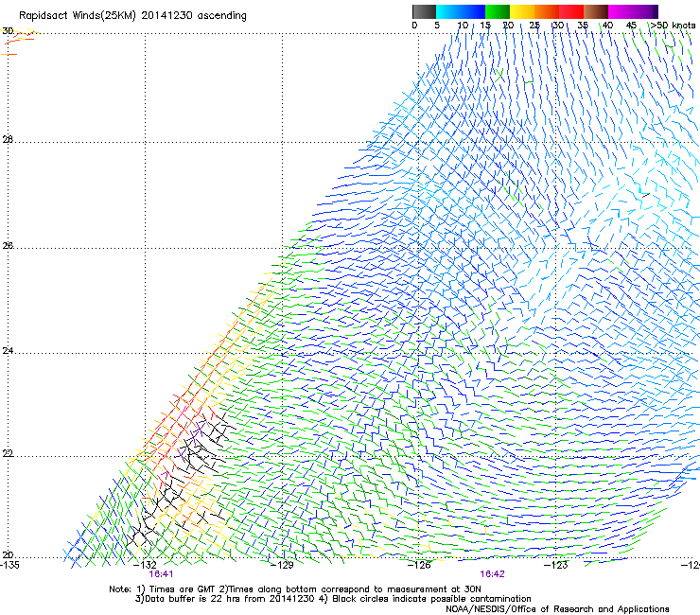Click the red 30-35 knots color band
Image resolution: width=700 pixels, height=615 pixels.
(571, 11)
